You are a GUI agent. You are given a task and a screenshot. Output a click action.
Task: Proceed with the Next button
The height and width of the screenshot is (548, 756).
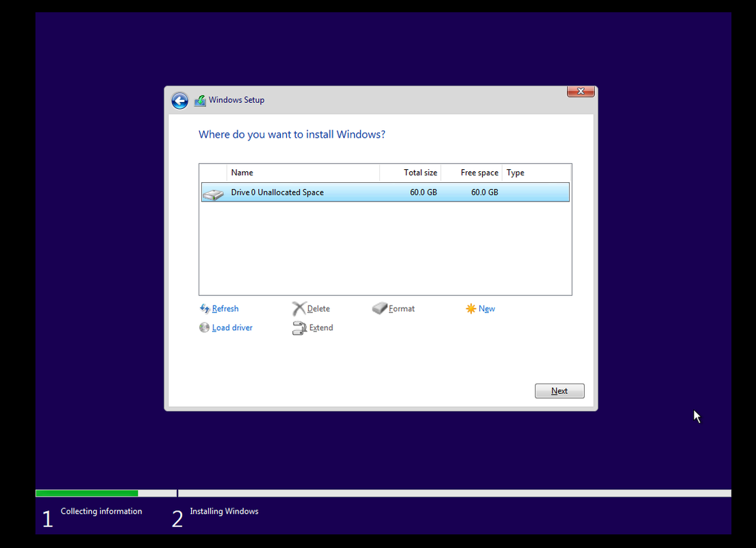tap(559, 390)
